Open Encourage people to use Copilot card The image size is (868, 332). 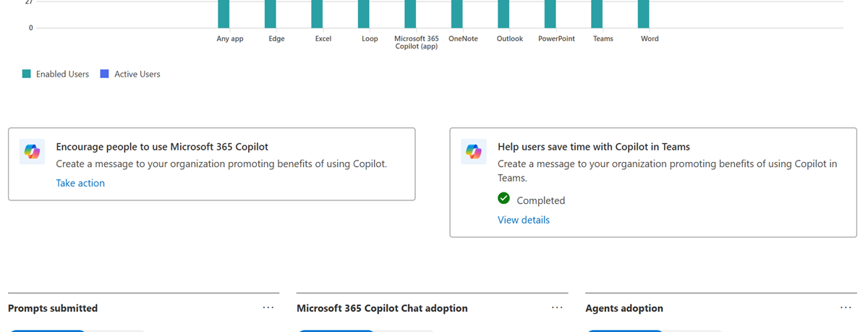point(212,164)
